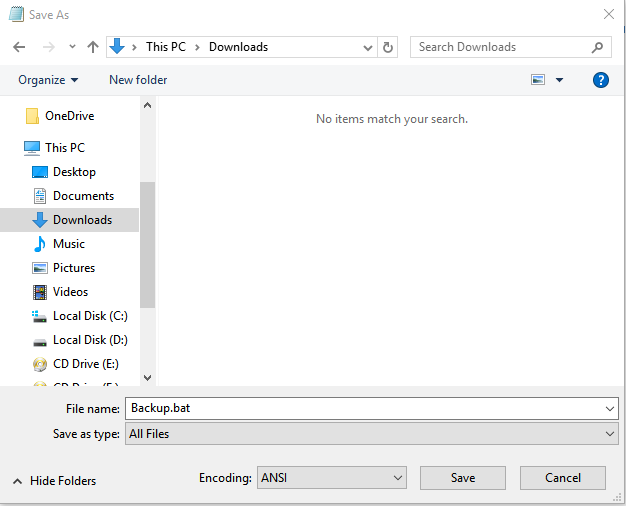Click the Music note icon

[x=40, y=244]
